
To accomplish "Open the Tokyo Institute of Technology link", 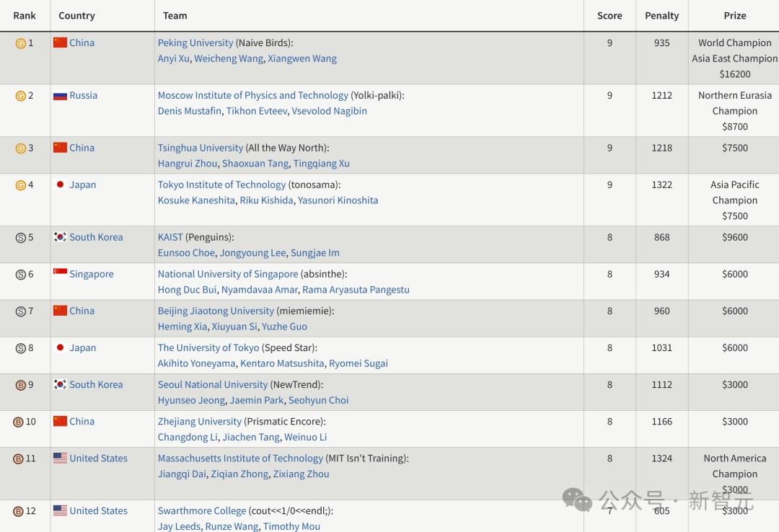I will pos(221,185).
